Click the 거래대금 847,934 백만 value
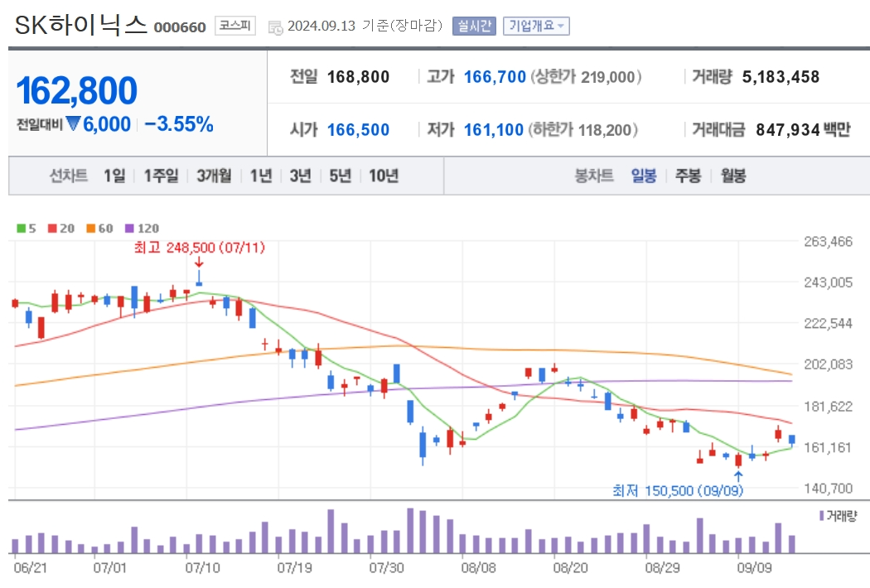 pyautogui.click(x=803, y=130)
